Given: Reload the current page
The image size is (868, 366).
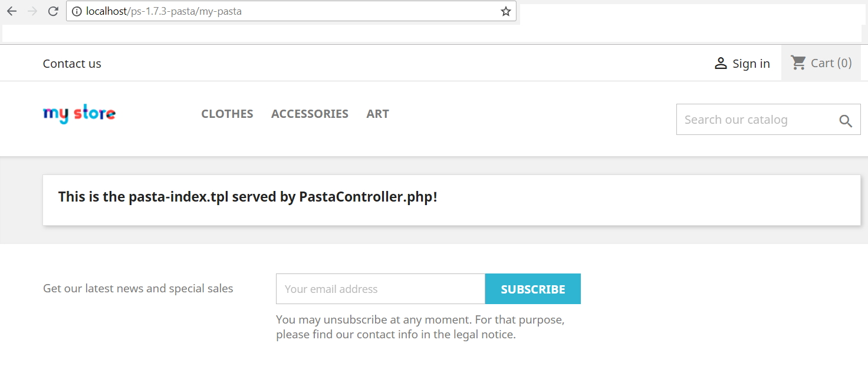Looking at the screenshot, I should 53,11.
